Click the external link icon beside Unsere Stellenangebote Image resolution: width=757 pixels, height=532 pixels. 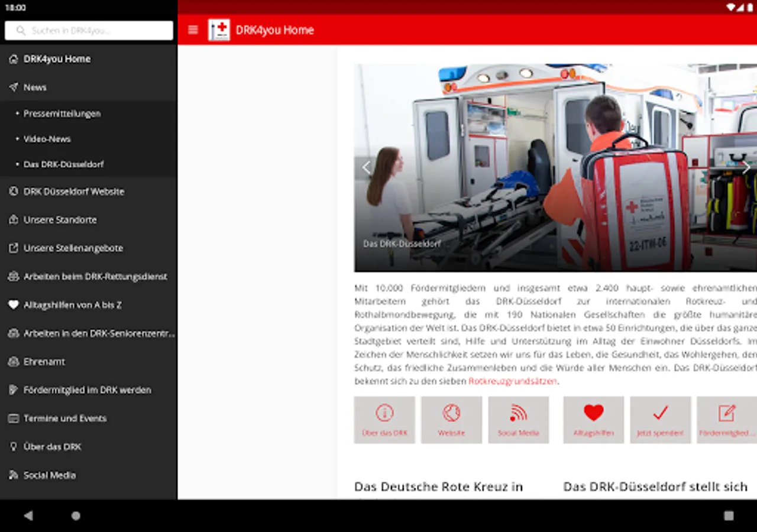pos(14,248)
